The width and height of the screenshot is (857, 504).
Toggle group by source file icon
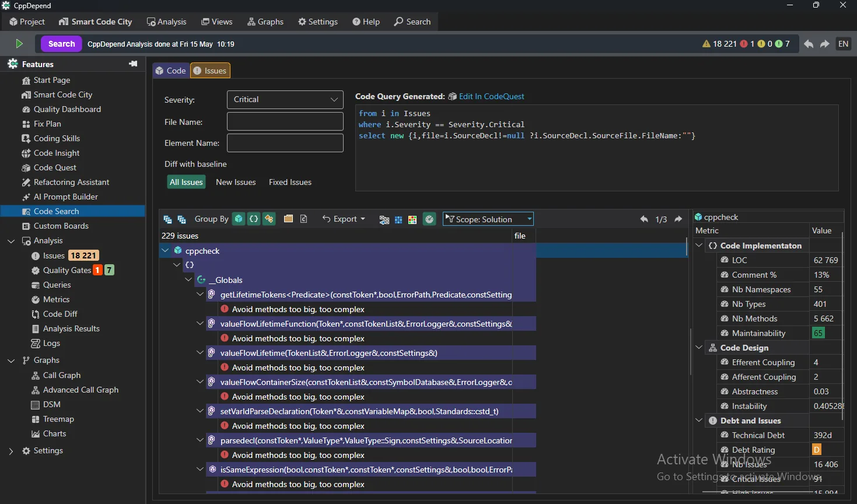[303, 219]
